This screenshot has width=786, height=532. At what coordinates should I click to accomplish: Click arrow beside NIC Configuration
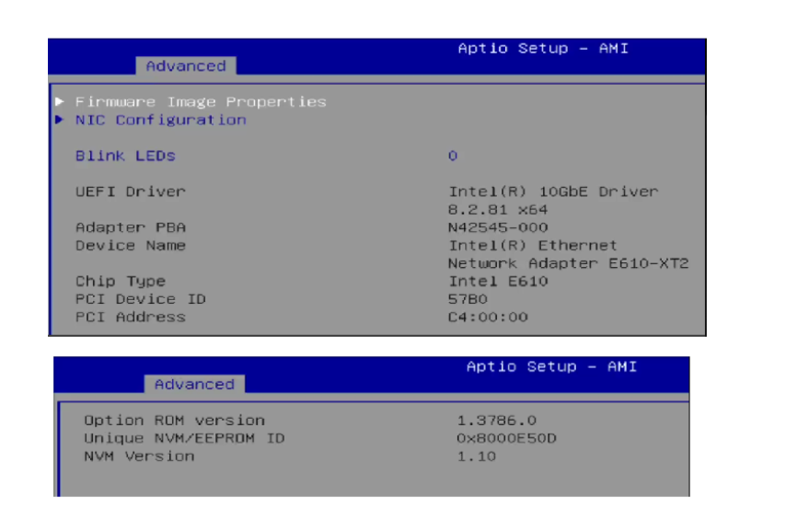(60, 120)
